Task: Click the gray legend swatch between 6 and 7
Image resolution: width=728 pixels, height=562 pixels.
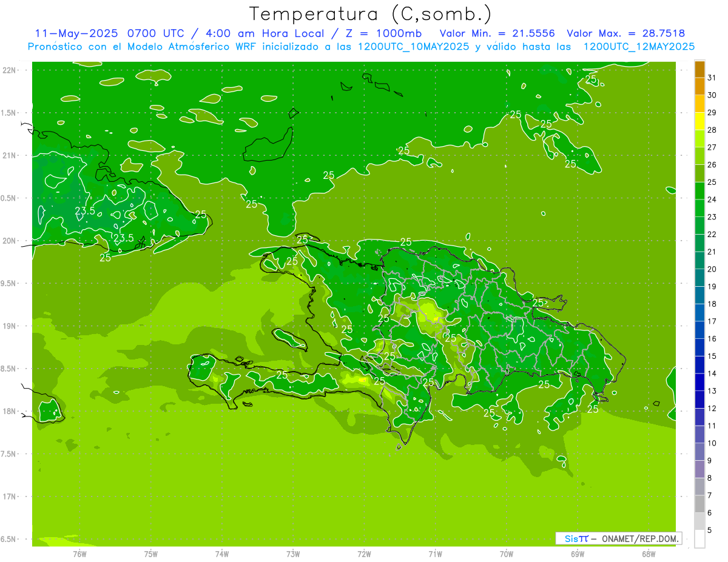Action: [699, 504]
